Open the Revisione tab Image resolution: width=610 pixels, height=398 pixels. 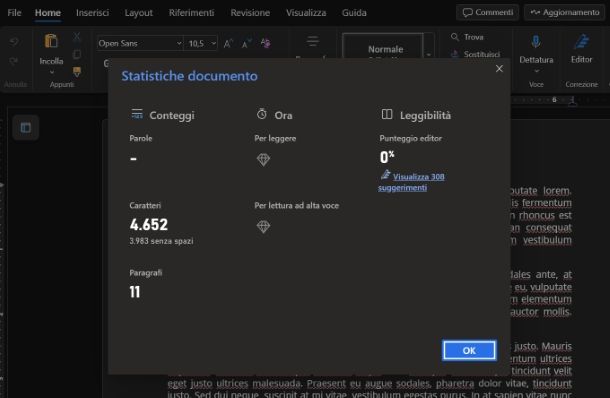250,13
